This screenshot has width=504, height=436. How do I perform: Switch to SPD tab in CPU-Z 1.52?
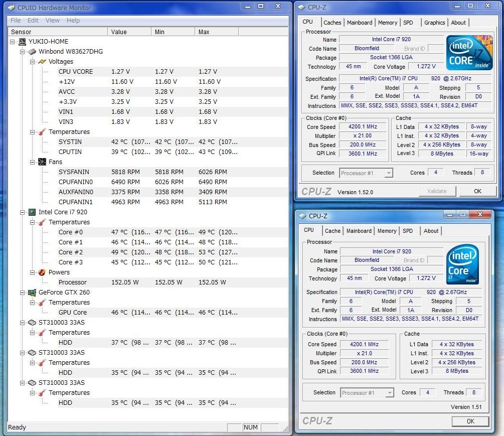pyautogui.click(x=408, y=23)
